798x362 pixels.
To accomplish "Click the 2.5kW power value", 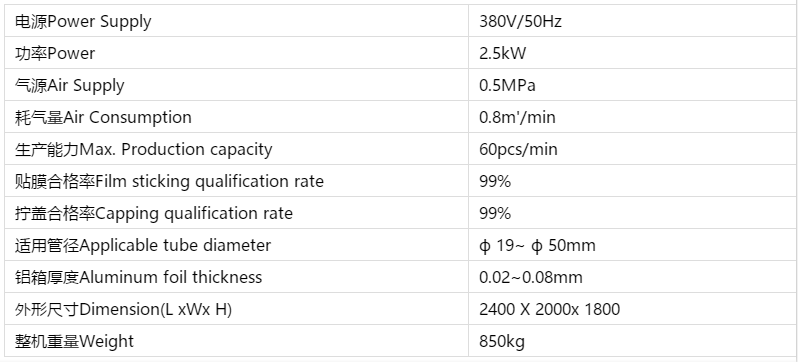I will point(502,53).
